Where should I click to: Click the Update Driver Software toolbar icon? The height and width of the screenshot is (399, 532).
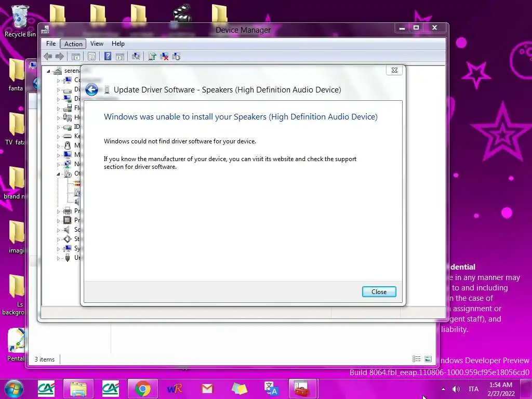point(152,56)
